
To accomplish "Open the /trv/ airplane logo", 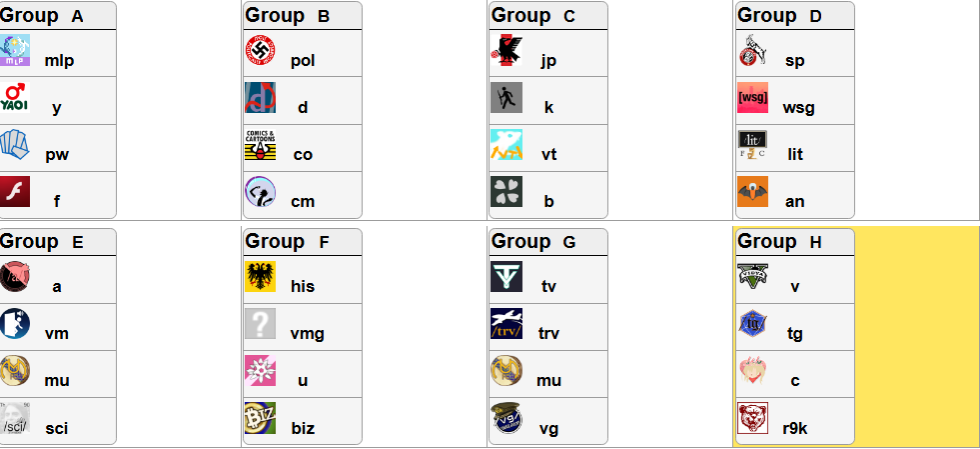I will 506,323.
